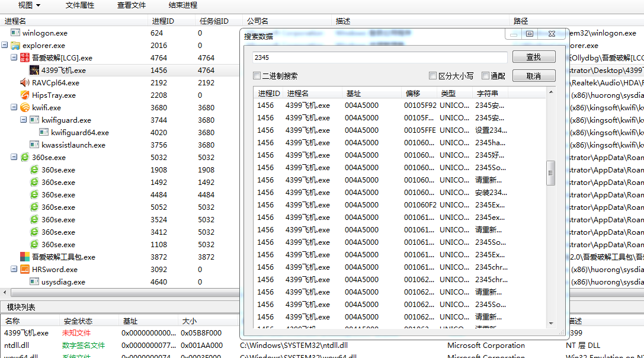Image resolution: width=644 pixels, height=358 pixels.
Task: Check the 通配 option
Action: pyautogui.click(x=486, y=76)
